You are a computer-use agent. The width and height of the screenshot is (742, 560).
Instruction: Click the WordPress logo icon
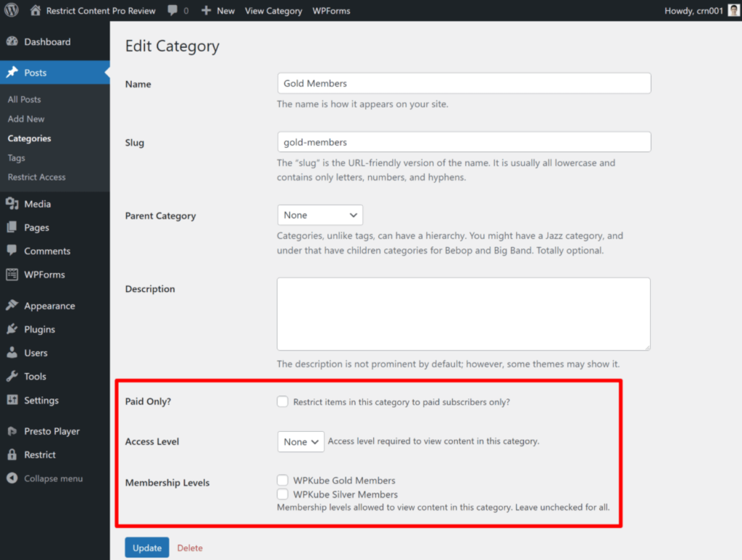pos(12,11)
